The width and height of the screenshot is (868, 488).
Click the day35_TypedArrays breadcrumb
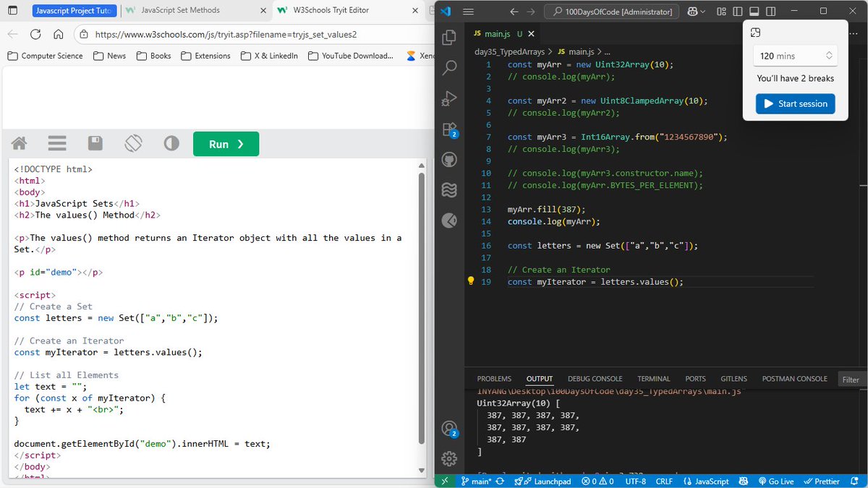coord(509,52)
